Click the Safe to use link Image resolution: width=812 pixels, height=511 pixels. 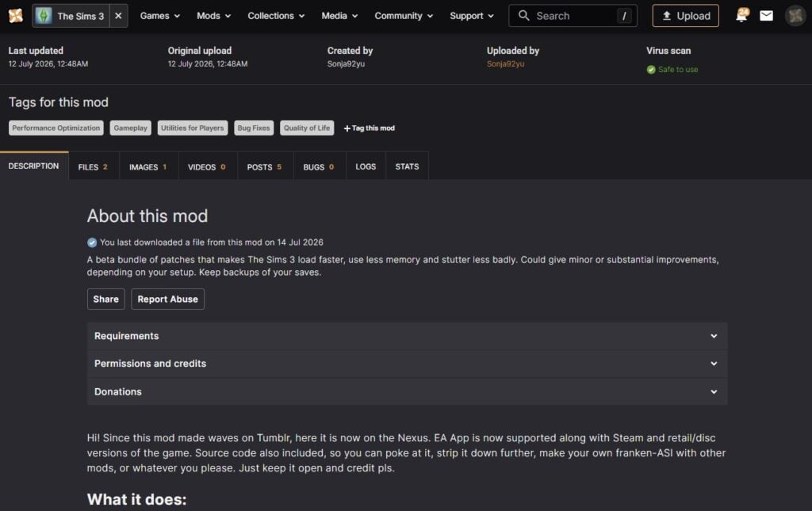(x=678, y=69)
